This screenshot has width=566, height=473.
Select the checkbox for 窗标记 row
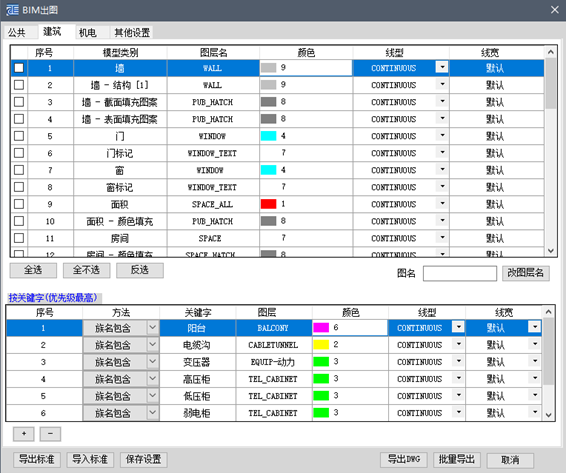click(x=19, y=187)
